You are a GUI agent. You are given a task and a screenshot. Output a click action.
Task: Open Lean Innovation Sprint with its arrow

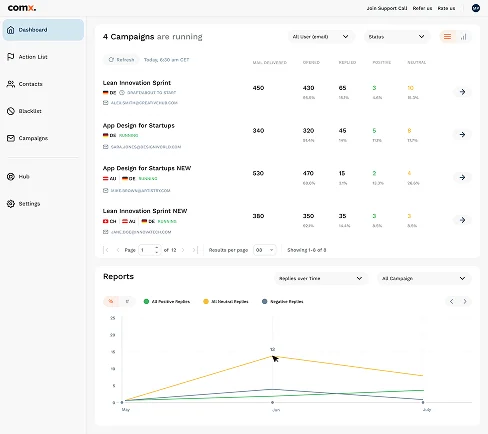[x=462, y=92]
